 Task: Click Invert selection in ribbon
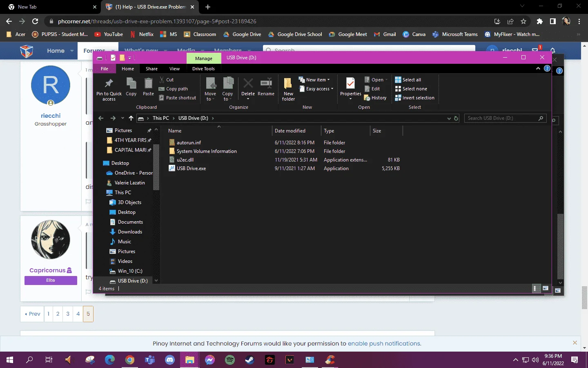click(x=414, y=98)
